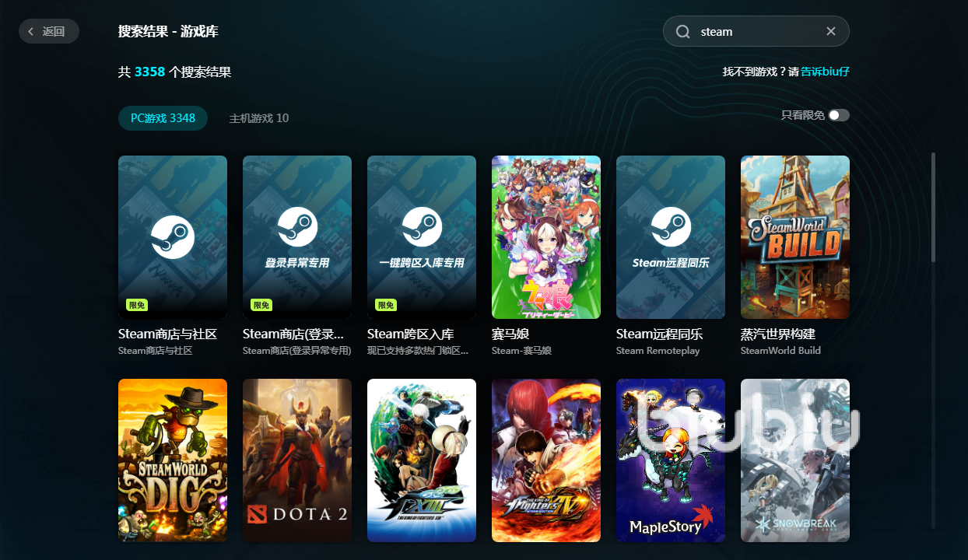The image size is (968, 560).
Task: Open the Steam远程同乐 Remoteplay card
Action: (x=671, y=237)
